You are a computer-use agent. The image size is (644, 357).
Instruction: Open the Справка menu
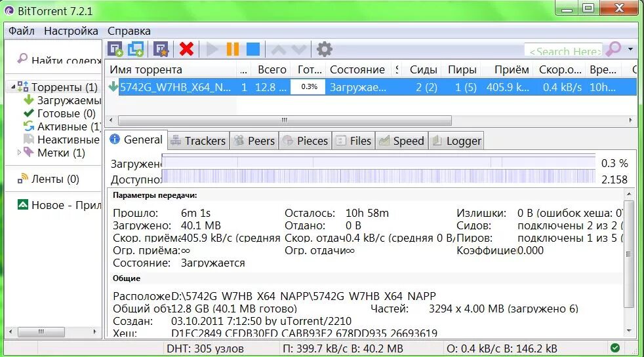click(129, 31)
